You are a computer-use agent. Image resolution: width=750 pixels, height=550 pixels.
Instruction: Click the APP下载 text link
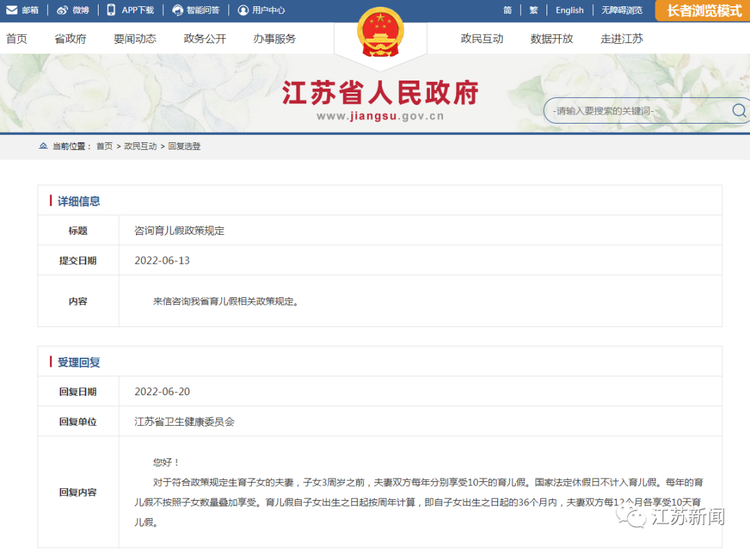(x=137, y=10)
